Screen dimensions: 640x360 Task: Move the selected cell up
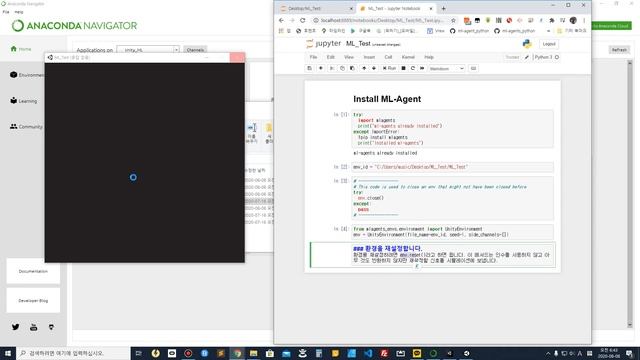tap(364, 69)
